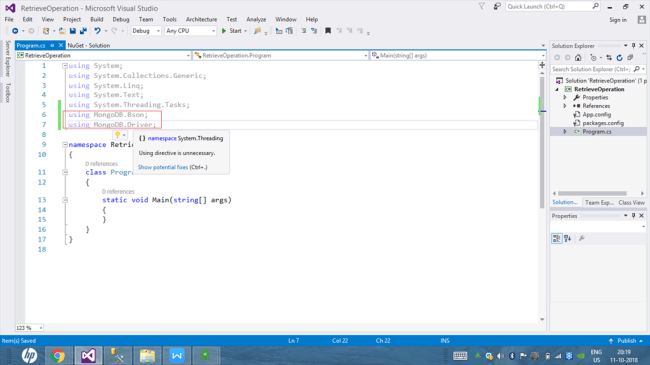
Task: Click Sync with Active Document icon
Action: point(609,58)
